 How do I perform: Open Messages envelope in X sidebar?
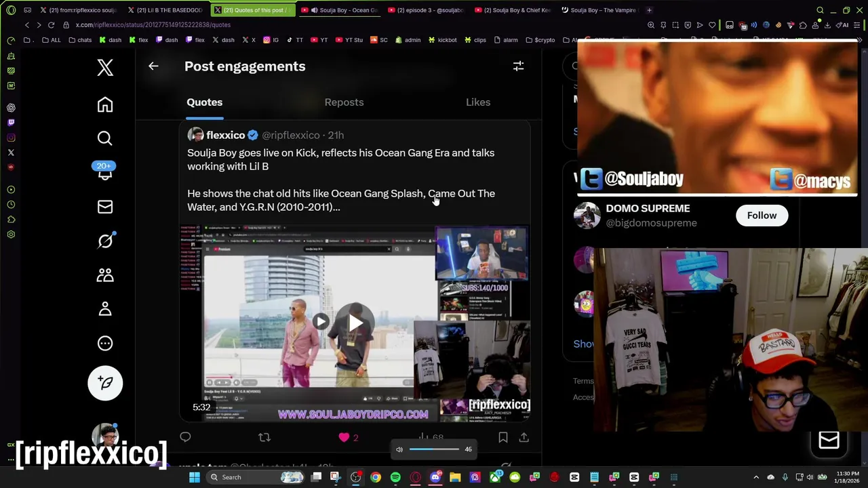(x=104, y=207)
